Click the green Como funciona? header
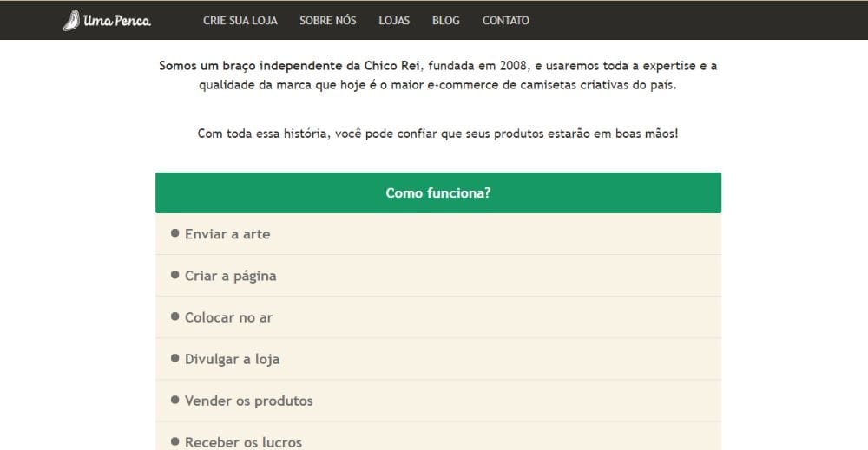Viewport: 868px width, 450px height. [438, 192]
